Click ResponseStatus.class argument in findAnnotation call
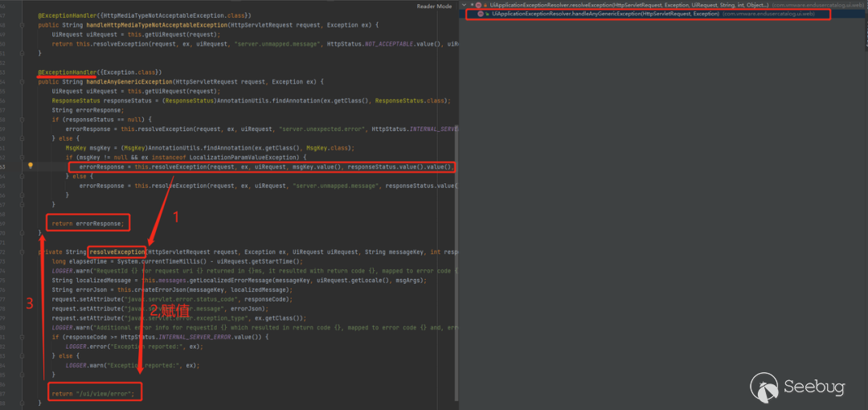868x410 pixels. pos(411,100)
